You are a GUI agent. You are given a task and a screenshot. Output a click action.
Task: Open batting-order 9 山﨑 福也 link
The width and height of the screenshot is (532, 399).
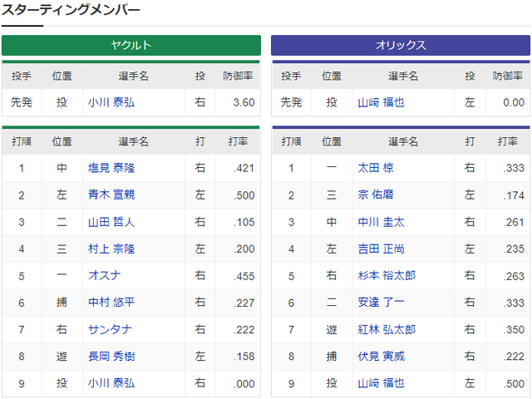click(381, 383)
